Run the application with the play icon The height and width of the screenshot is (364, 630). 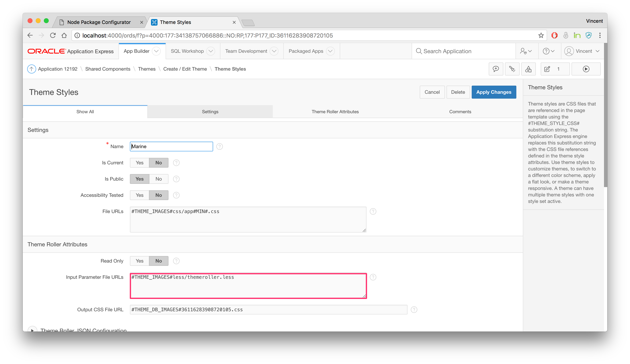[x=586, y=69]
